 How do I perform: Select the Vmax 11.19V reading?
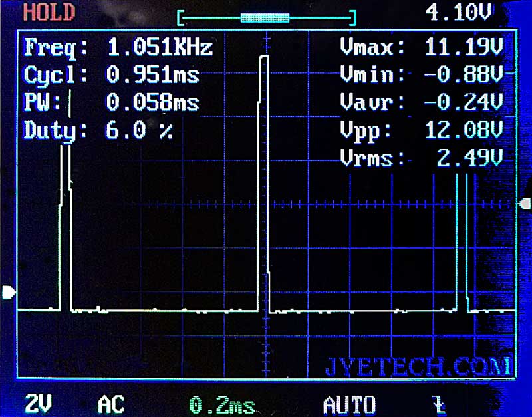click(x=422, y=47)
